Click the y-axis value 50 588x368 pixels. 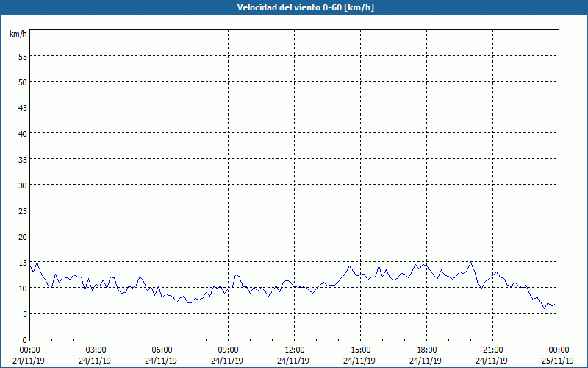coord(23,82)
